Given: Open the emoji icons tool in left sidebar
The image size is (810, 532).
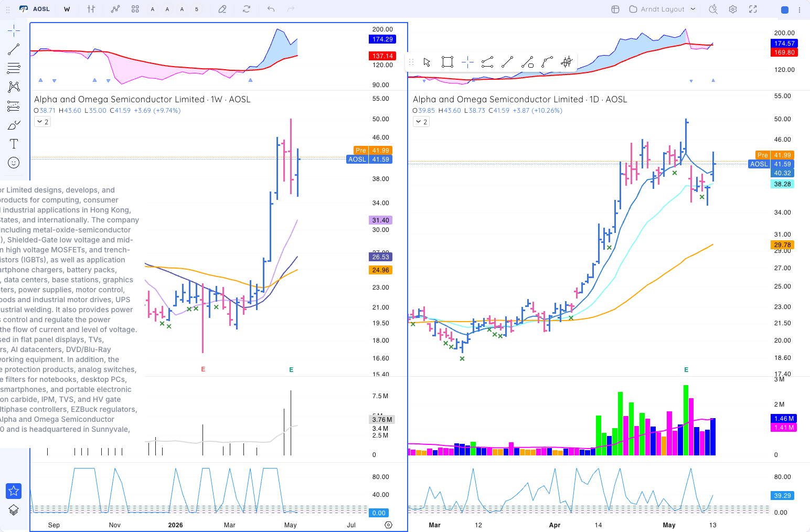Looking at the screenshot, I should point(14,163).
